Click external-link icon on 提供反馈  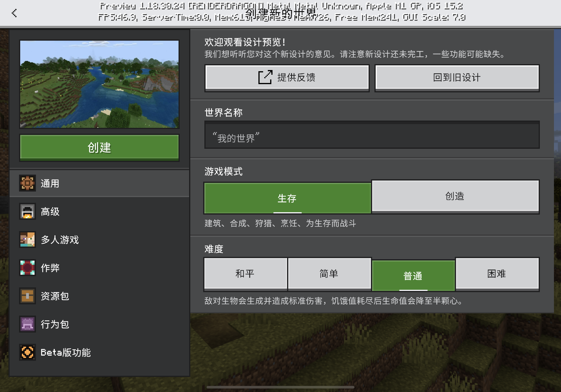(x=265, y=77)
